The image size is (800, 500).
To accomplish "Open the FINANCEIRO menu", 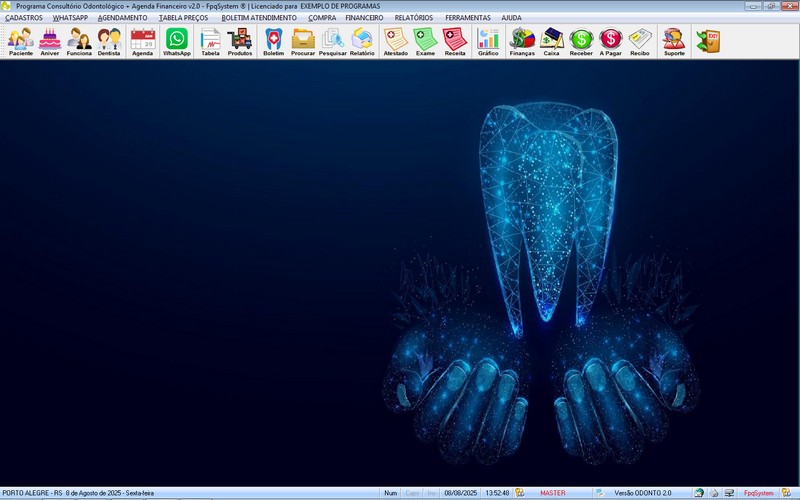I will click(364, 18).
